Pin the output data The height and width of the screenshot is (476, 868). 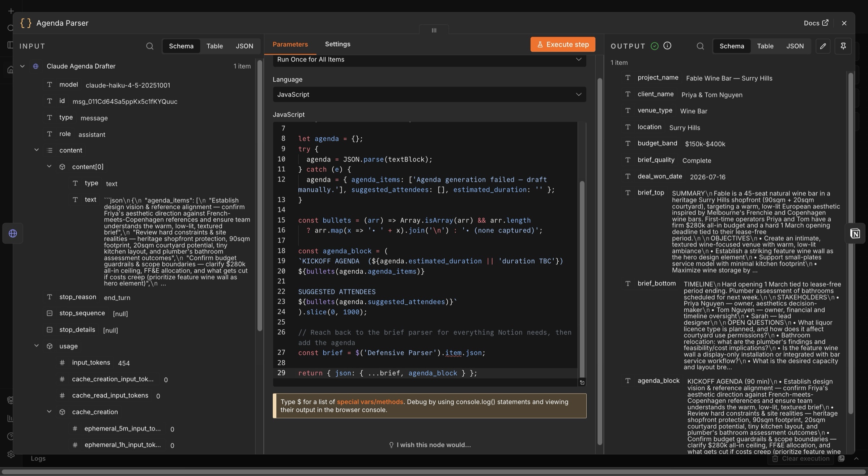[x=843, y=46]
